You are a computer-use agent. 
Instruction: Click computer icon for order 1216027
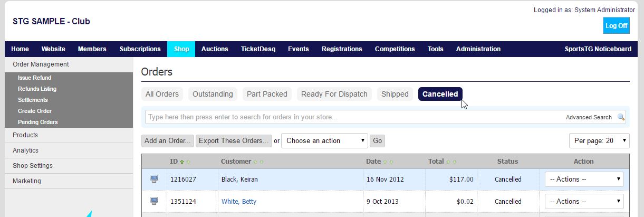154,179
